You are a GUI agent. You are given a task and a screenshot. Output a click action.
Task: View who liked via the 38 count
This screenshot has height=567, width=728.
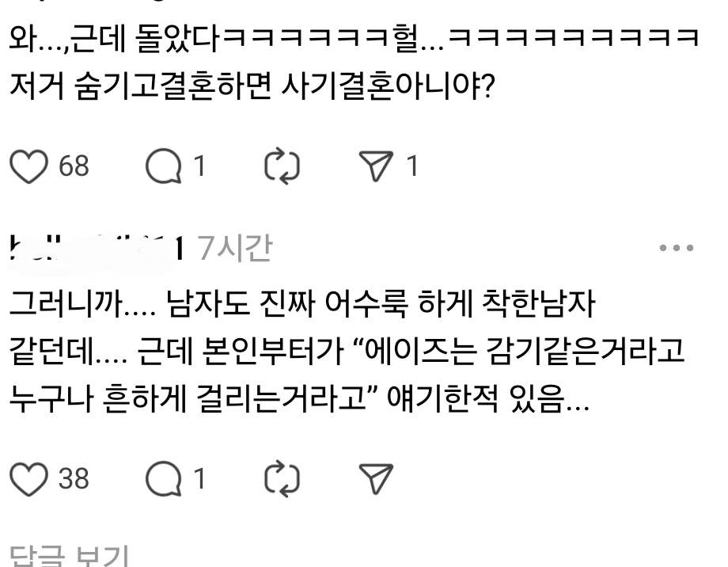(x=74, y=478)
